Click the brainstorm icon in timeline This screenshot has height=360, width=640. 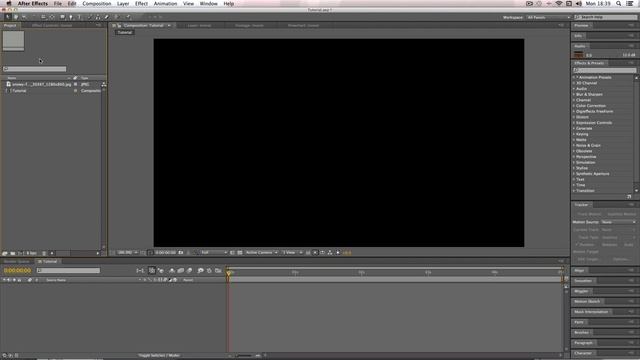pos(200,270)
